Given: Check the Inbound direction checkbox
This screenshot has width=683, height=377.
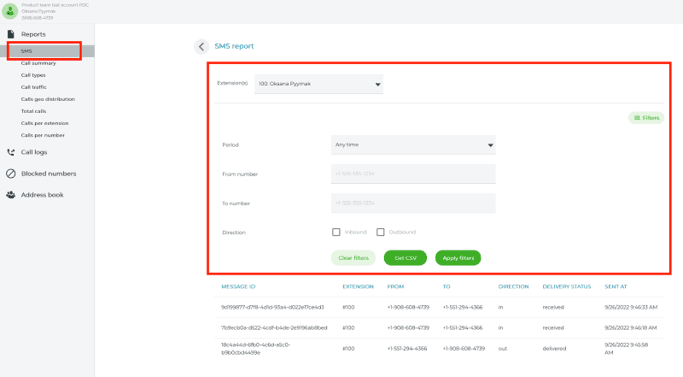Looking at the screenshot, I should (x=336, y=232).
